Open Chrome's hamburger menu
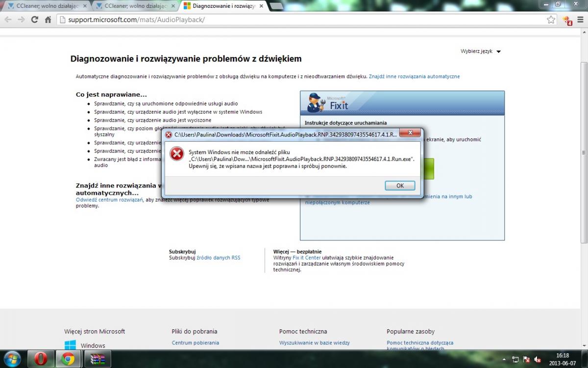This screenshot has width=588, height=368. pyautogui.click(x=580, y=20)
